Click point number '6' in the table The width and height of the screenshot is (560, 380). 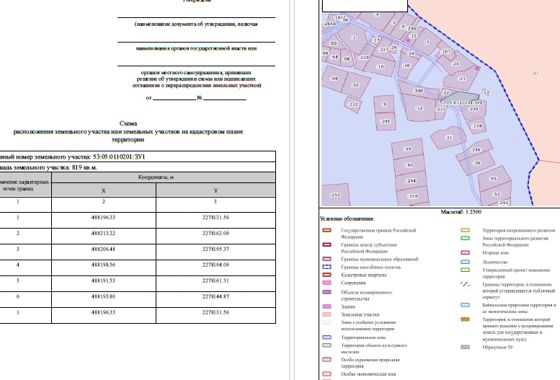pyautogui.click(x=18, y=296)
